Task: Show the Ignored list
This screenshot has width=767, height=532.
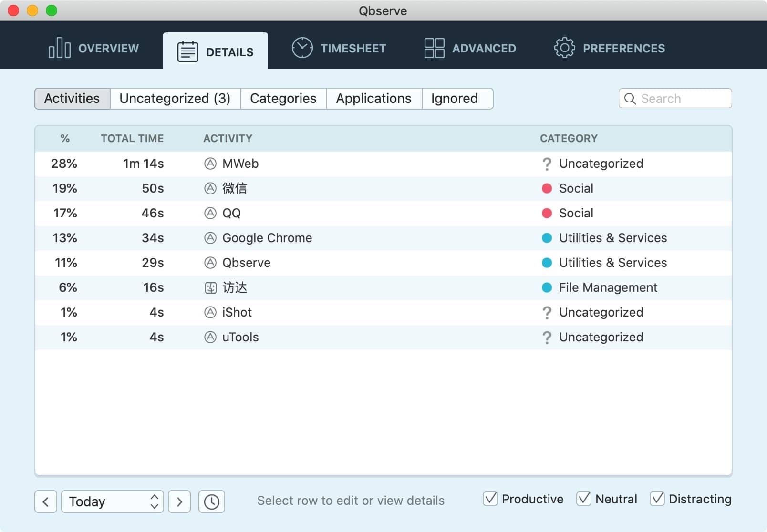Action: [457, 99]
